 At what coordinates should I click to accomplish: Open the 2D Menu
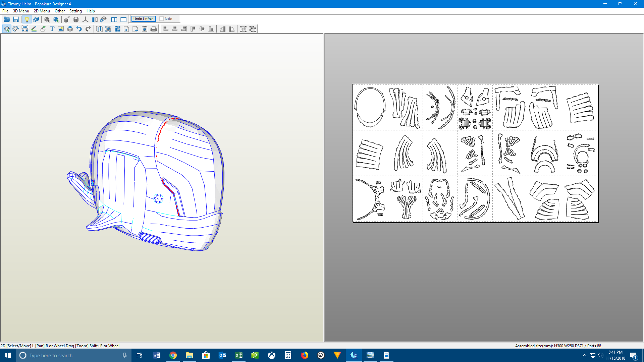point(42,11)
